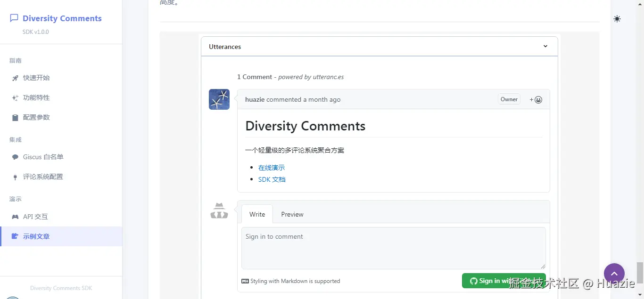Click the clipboard icon beside 配置参数
Image resolution: width=644 pixels, height=299 pixels.
[15, 118]
